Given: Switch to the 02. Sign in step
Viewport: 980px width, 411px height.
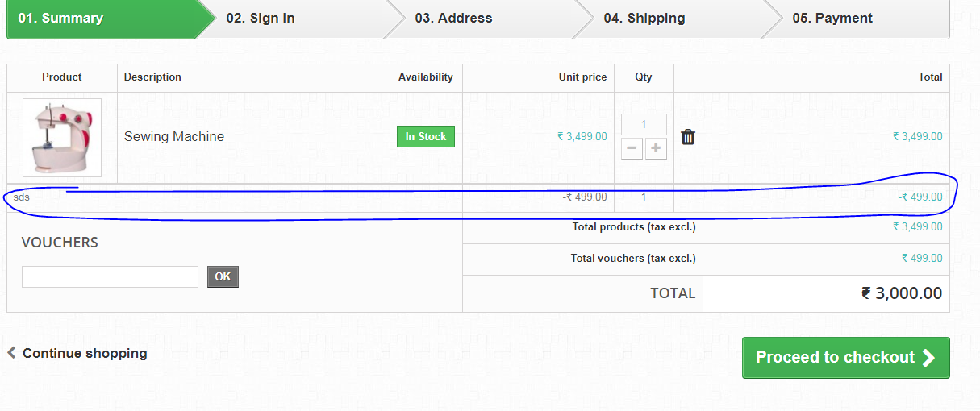Looking at the screenshot, I should [260, 18].
